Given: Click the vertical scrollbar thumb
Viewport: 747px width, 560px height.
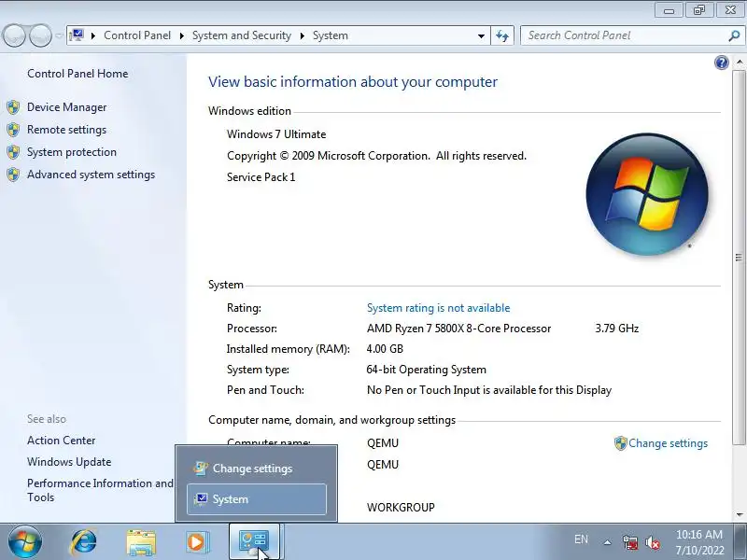Looking at the screenshot, I should [739, 258].
